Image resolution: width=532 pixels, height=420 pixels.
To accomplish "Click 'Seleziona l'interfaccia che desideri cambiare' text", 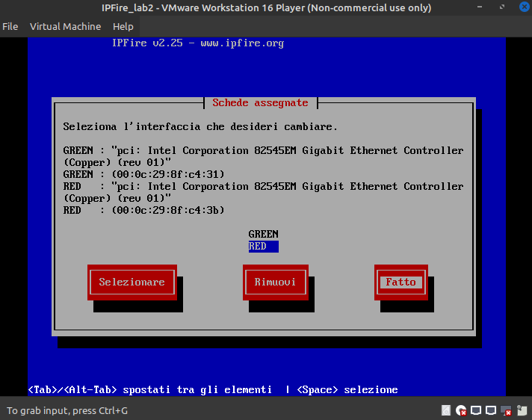I will (200, 127).
